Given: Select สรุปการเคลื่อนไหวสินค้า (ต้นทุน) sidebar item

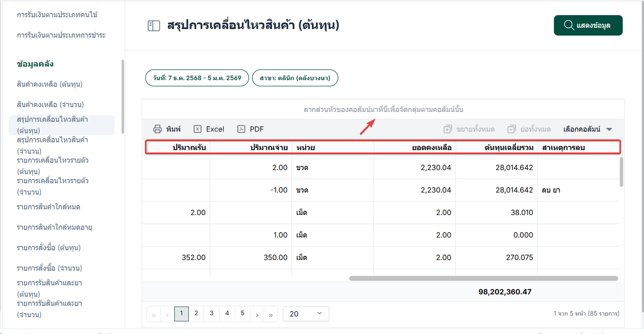Looking at the screenshot, I should coord(62,125).
